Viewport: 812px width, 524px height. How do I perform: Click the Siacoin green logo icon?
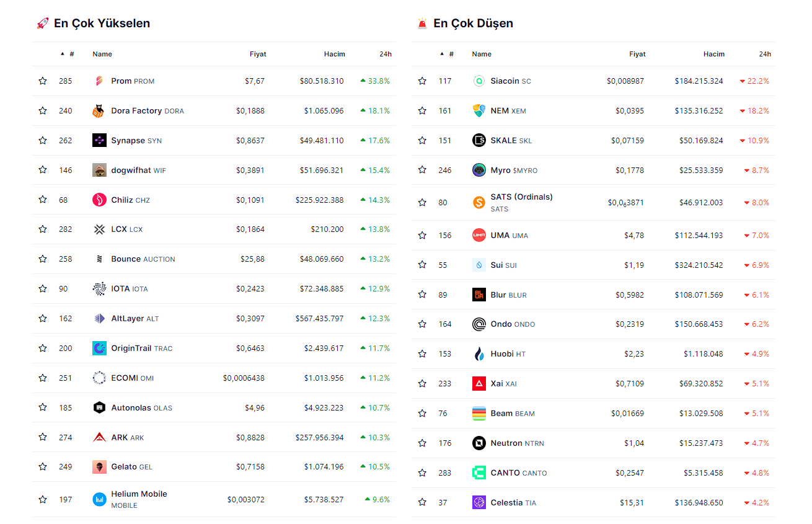pyautogui.click(x=479, y=81)
